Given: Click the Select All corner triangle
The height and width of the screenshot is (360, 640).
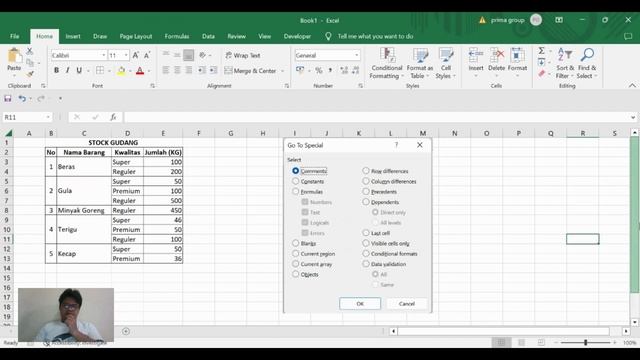Looking at the screenshot, I should 8,133.
